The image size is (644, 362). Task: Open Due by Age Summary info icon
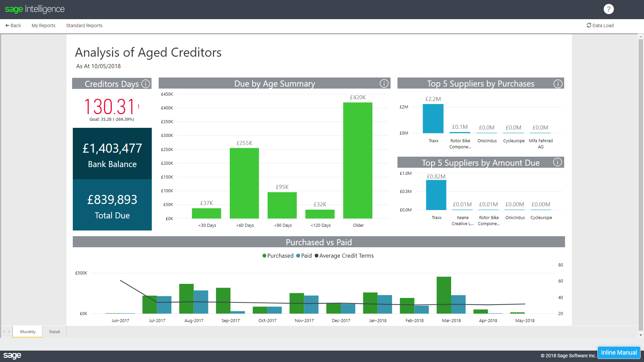pyautogui.click(x=384, y=84)
